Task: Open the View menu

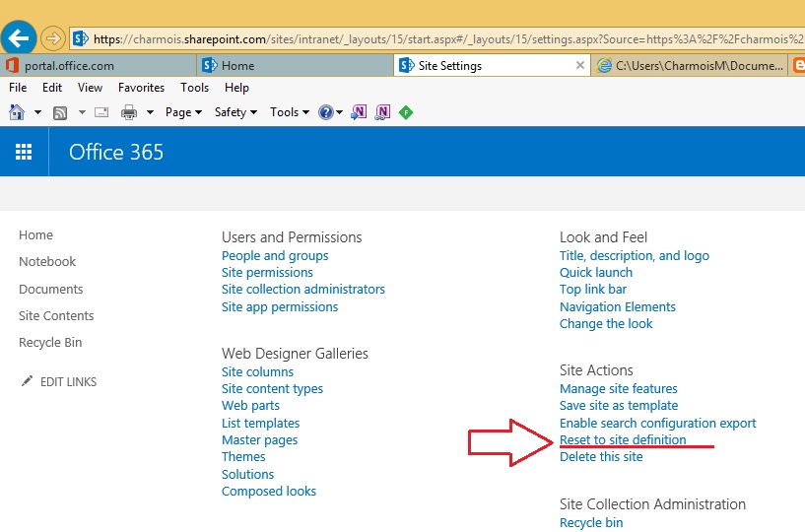Action: coord(90,88)
